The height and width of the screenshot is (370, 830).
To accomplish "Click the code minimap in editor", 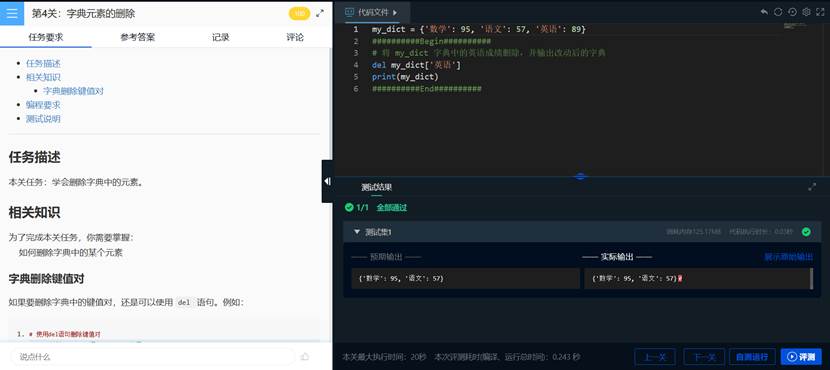I will click(795, 26).
